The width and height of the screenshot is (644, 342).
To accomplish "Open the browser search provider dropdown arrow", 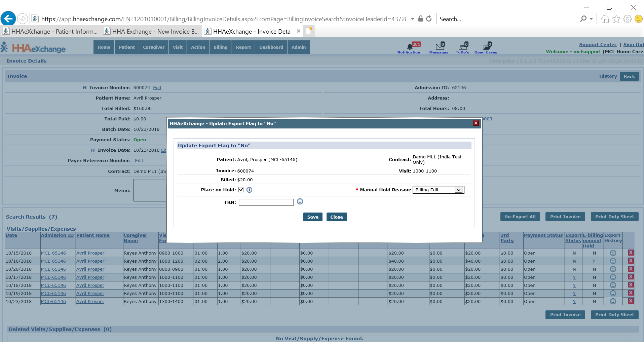I will pos(591,19).
